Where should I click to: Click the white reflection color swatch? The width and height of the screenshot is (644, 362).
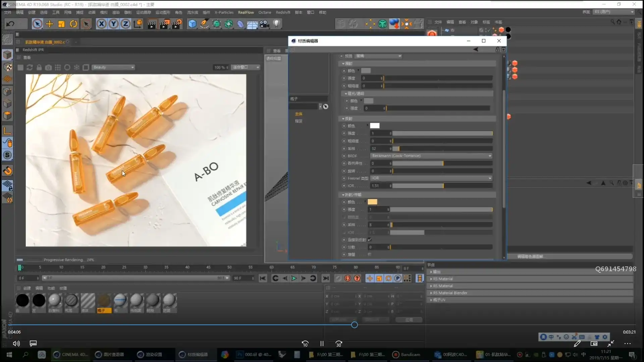[375, 125]
